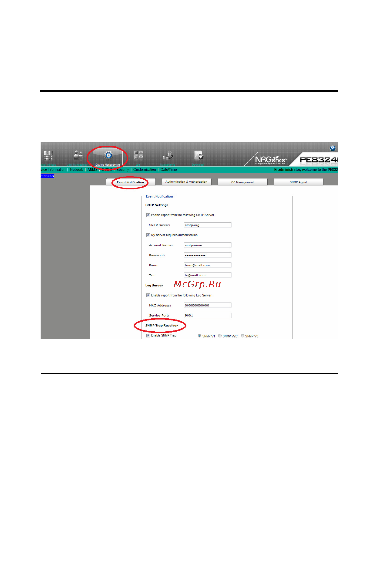Click the Event Notification group title

pyautogui.click(x=159, y=197)
